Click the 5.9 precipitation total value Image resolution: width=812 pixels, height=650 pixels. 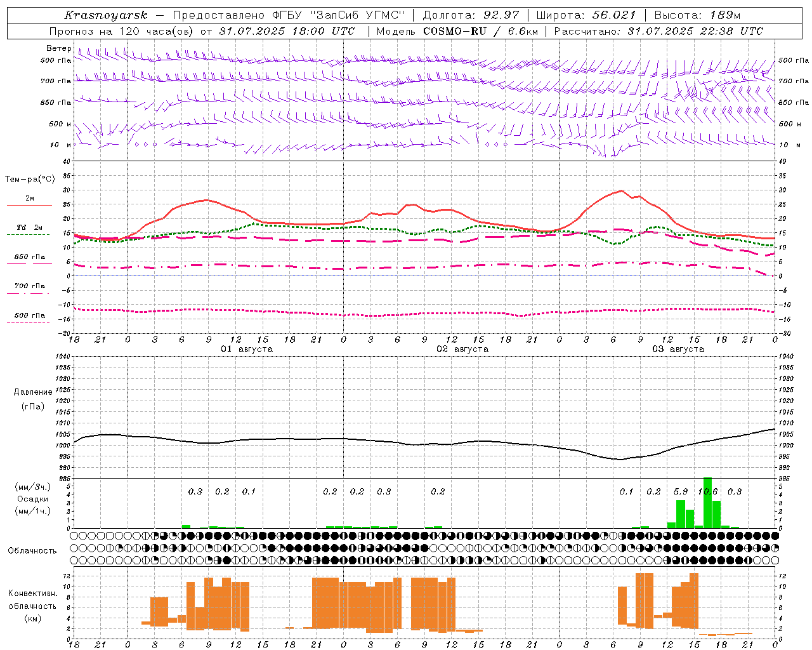point(681,491)
